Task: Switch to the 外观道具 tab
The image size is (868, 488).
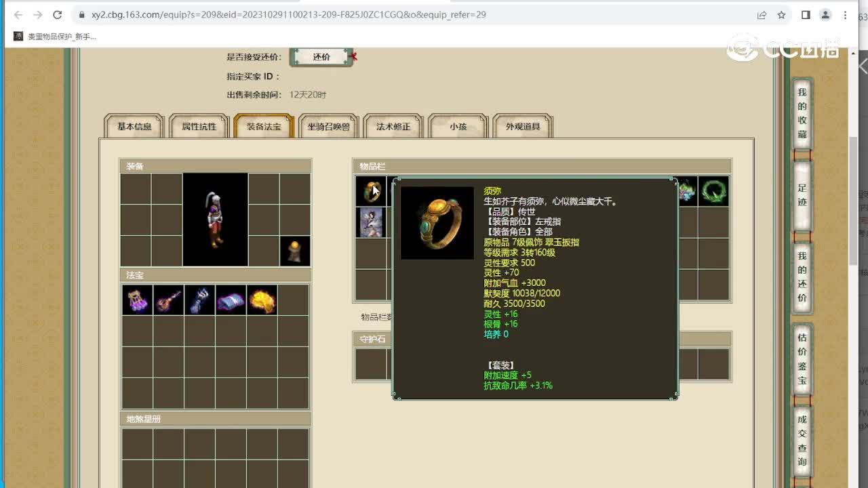Action: [x=523, y=127]
